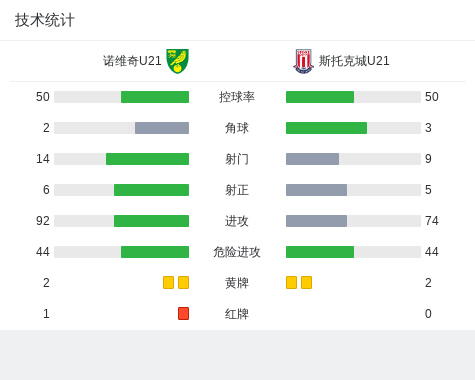Click the 控球率 possession label
This screenshot has height=380, width=475.
coord(237,97)
